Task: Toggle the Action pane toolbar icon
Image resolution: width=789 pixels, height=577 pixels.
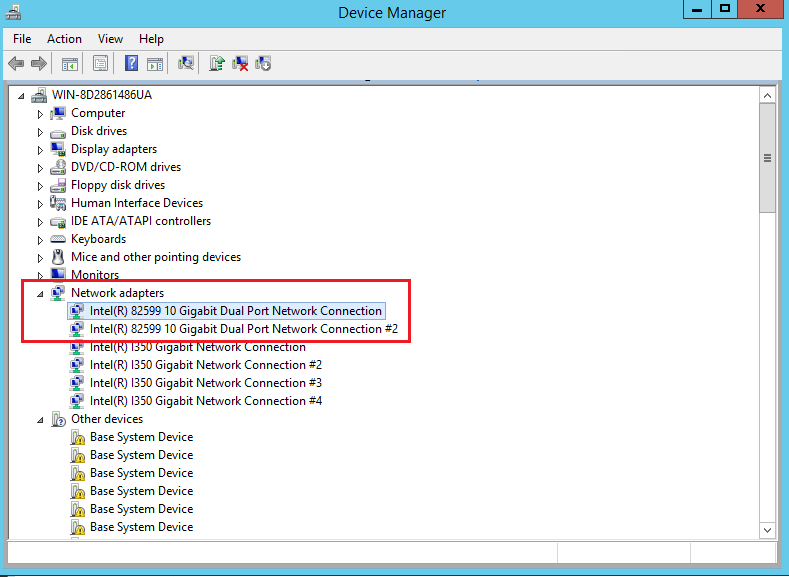Action: point(155,64)
